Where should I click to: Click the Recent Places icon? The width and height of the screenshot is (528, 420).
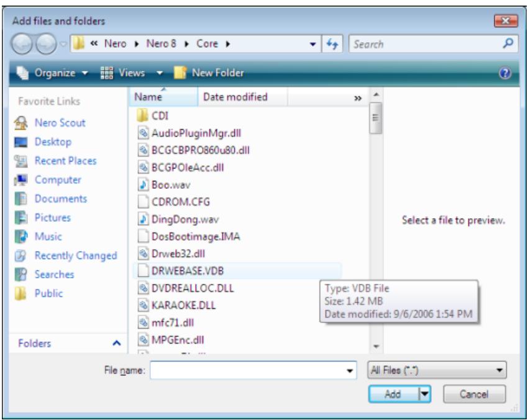20,161
